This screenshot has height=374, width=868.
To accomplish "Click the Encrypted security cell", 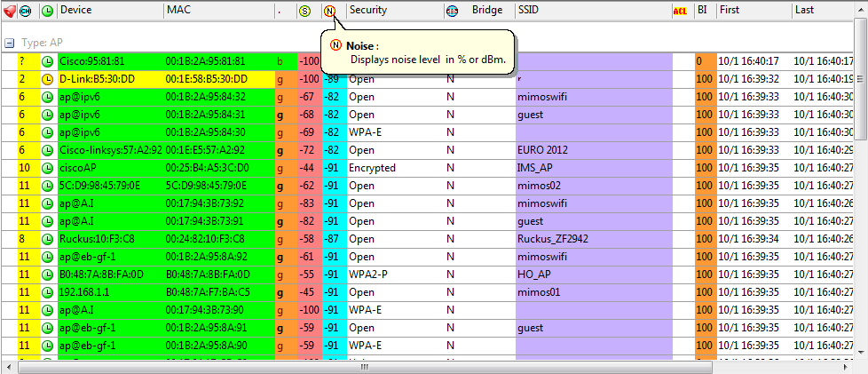I will click(x=395, y=168).
